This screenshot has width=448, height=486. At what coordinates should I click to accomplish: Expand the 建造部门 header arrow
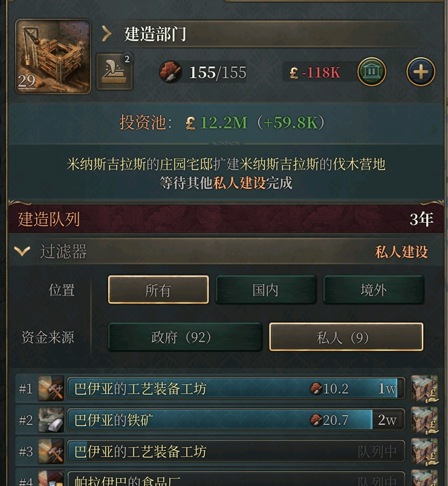(106, 34)
